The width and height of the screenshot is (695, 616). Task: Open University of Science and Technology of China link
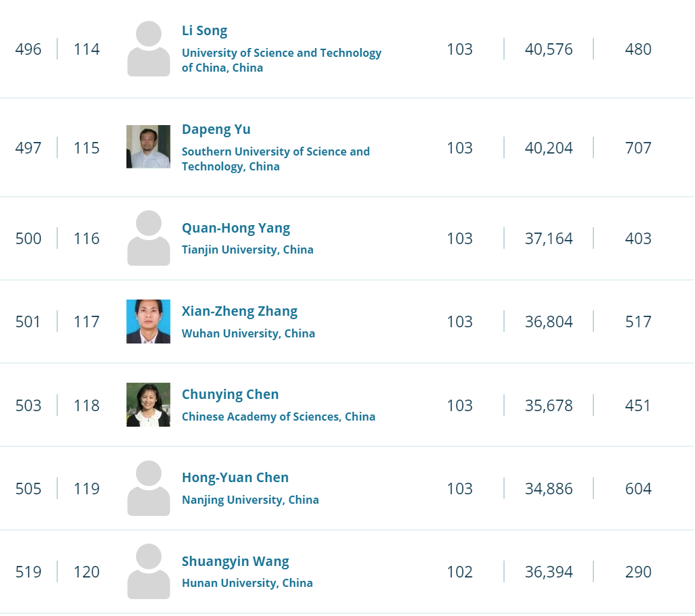coord(281,60)
